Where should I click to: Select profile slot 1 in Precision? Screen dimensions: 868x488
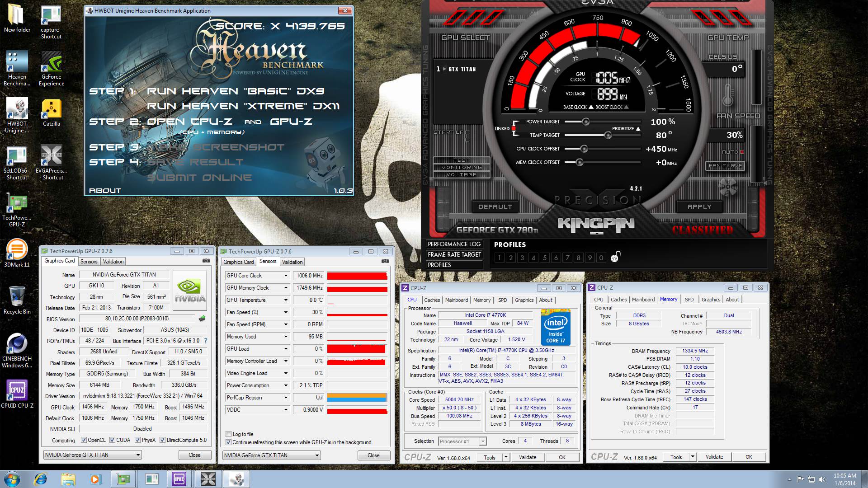(x=500, y=258)
